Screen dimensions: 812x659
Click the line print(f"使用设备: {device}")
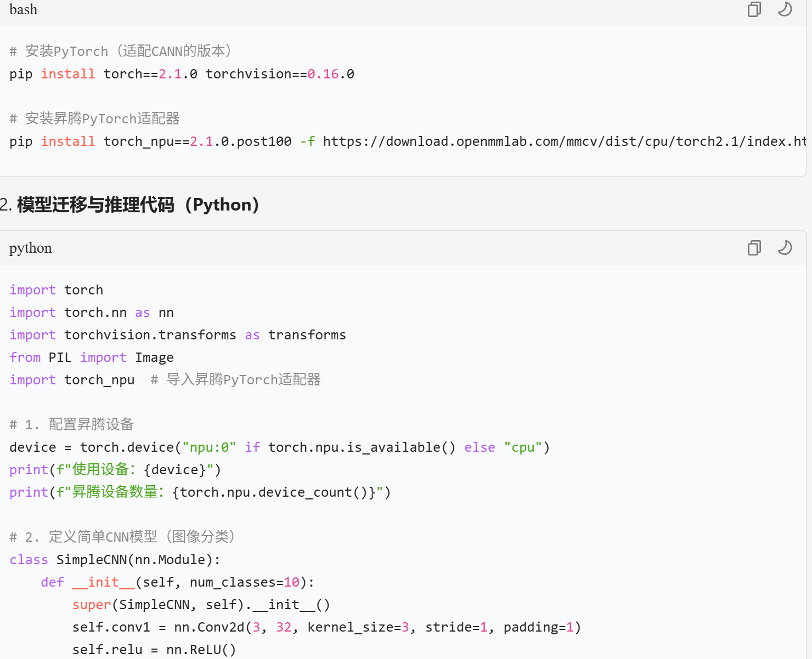[x=115, y=470]
